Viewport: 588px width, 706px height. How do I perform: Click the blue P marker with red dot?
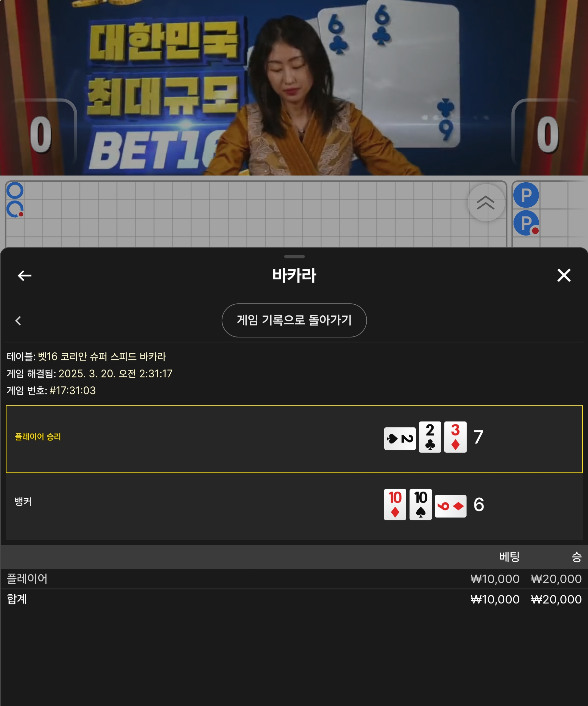[526, 223]
